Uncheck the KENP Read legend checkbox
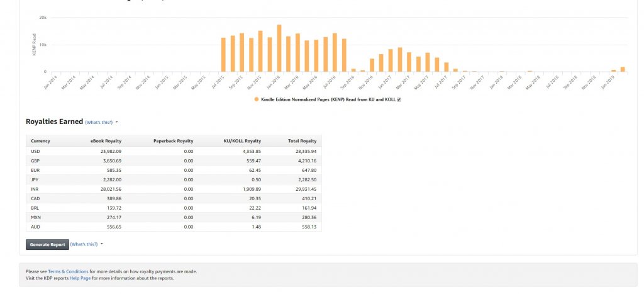Screen dimensions: 644x294 [399, 99]
